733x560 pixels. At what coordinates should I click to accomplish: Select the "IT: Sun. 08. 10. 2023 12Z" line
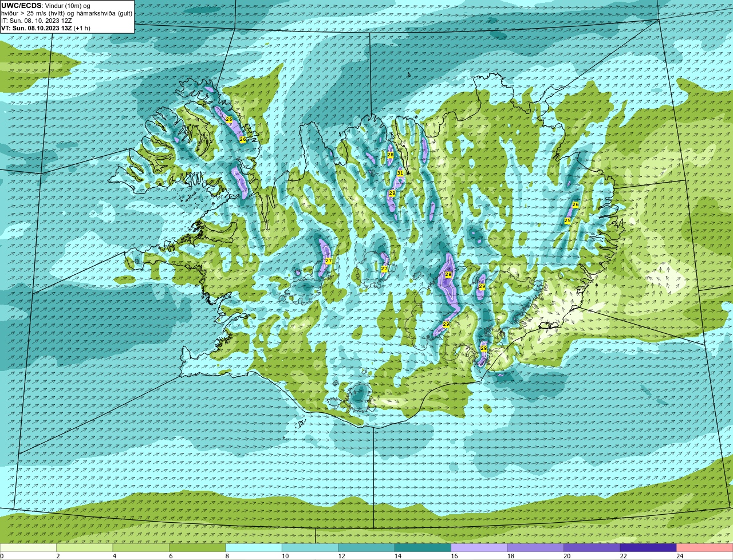coord(37,21)
